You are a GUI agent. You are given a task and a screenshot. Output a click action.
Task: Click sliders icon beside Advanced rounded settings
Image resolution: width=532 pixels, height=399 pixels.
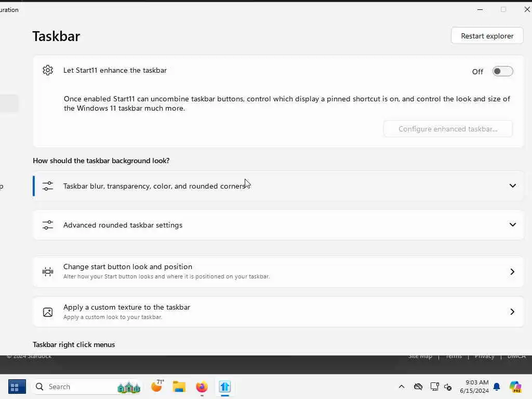[48, 225]
